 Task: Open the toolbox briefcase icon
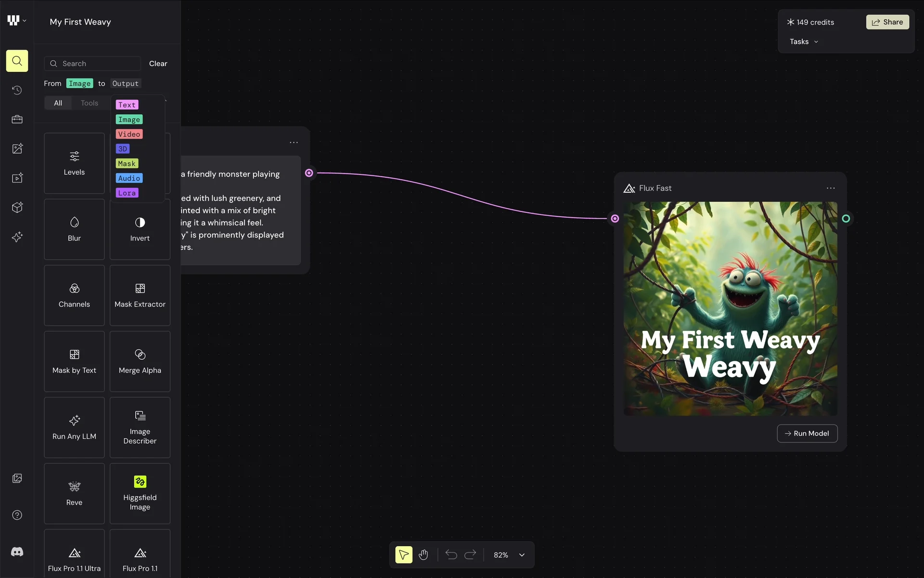(17, 119)
